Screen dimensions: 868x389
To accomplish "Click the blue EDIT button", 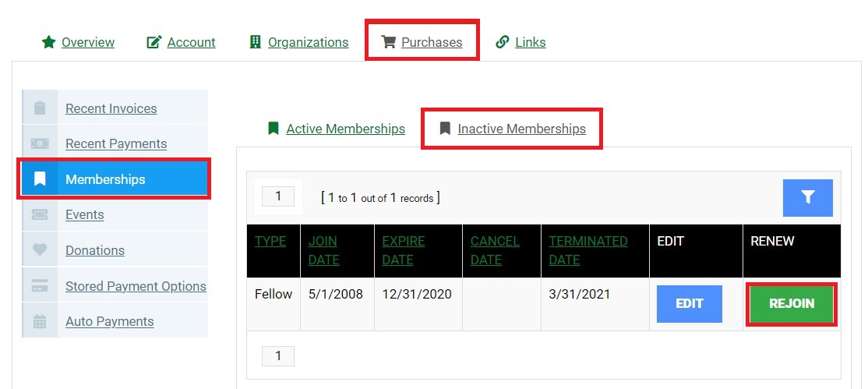I will pos(690,304).
